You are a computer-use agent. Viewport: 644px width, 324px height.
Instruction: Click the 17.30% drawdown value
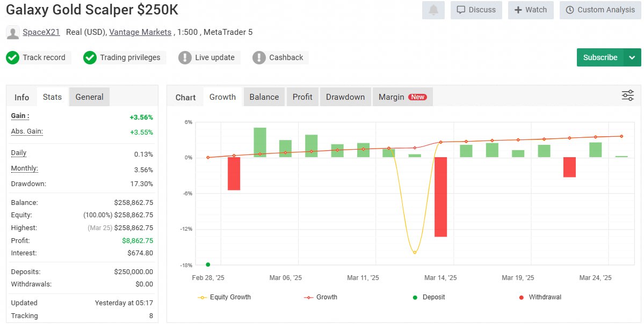point(142,184)
